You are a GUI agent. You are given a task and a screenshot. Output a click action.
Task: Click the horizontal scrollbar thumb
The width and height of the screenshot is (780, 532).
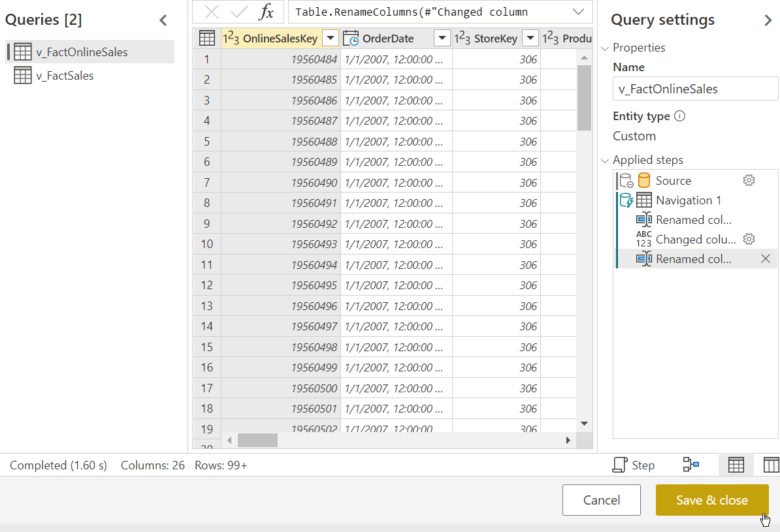tap(257, 441)
